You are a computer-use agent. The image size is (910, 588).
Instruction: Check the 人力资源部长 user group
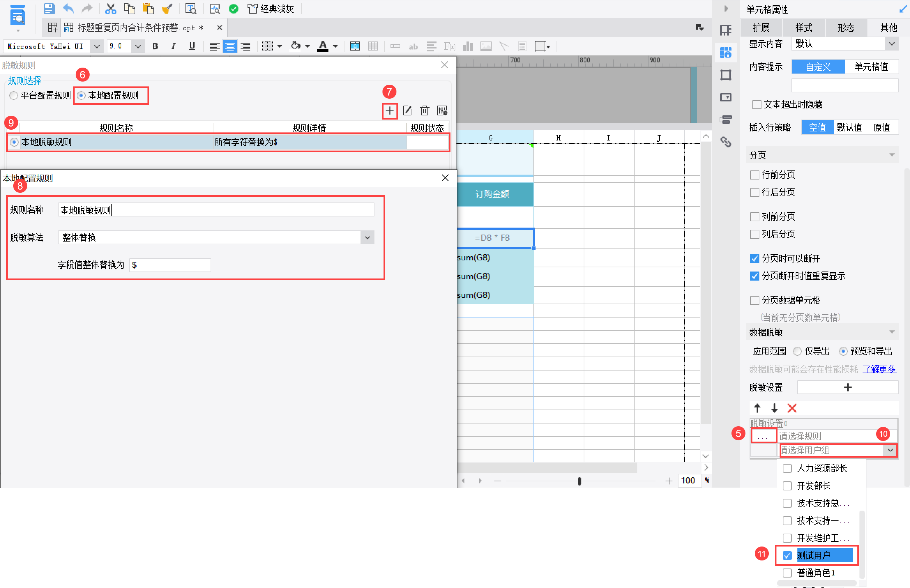click(x=787, y=468)
